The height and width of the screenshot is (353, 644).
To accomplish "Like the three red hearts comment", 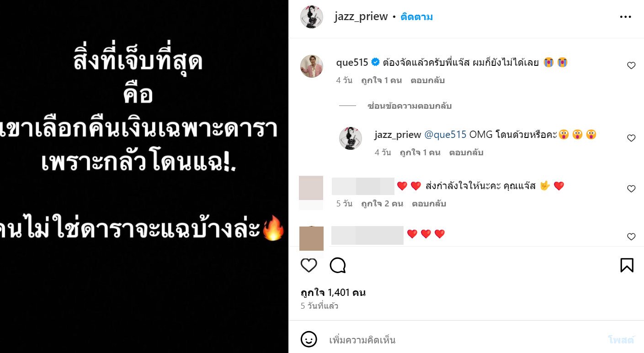I will tap(631, 237).
